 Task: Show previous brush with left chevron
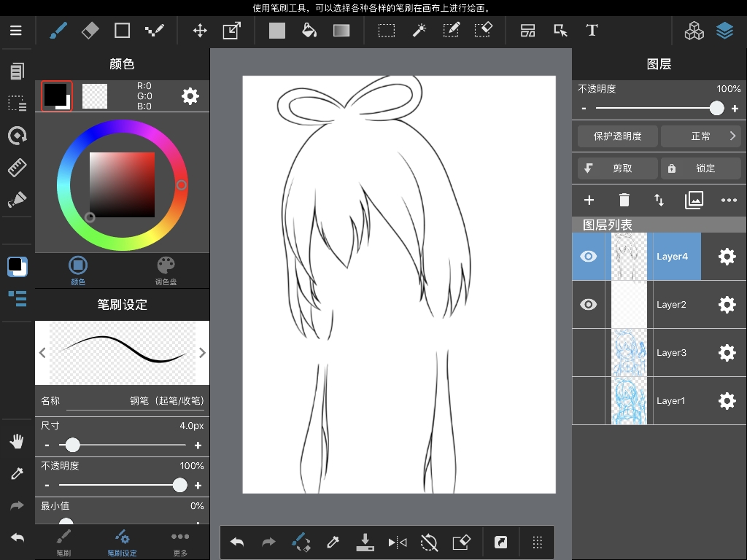42,353
